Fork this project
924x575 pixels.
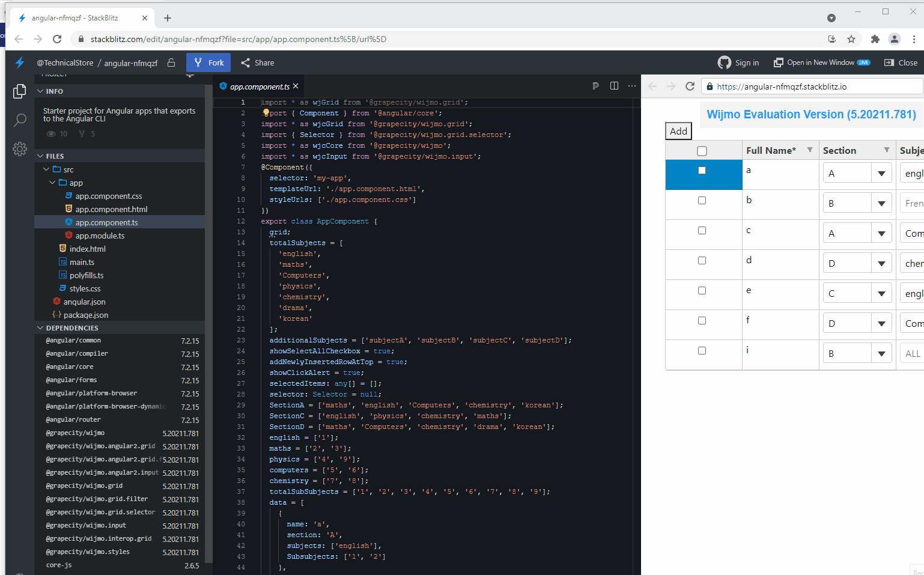tap(208, 62)
